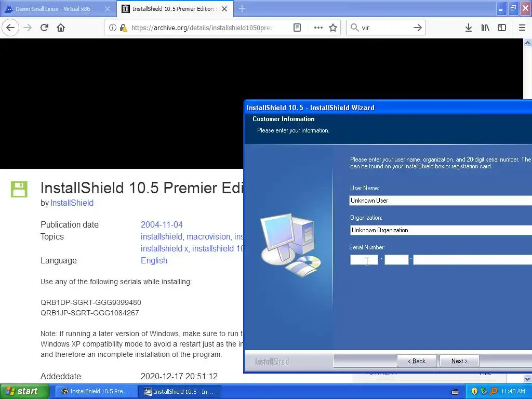Image resolution: width=532 pixels, height=399 pixels.
Task: Click the search magnifier icon
Action: click(x=354, y=28)
